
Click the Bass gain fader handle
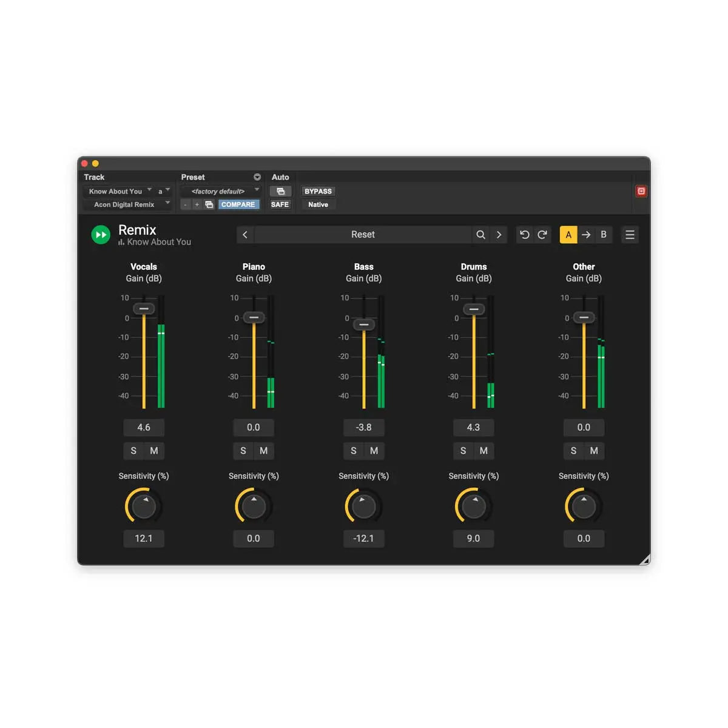tap(364, 325)
